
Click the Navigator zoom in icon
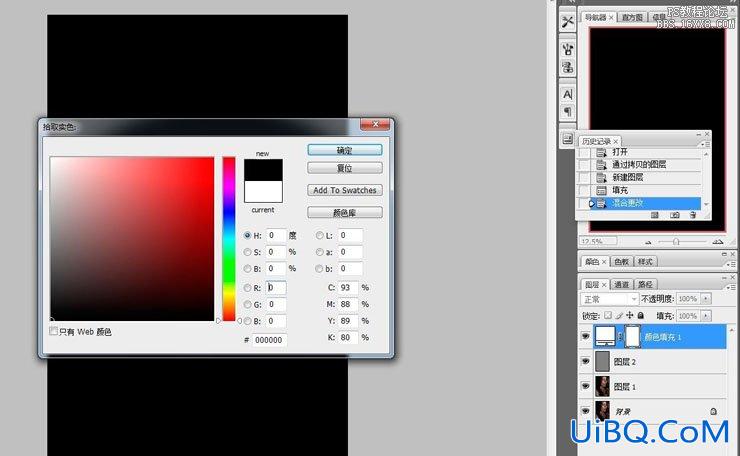point(717,242)
